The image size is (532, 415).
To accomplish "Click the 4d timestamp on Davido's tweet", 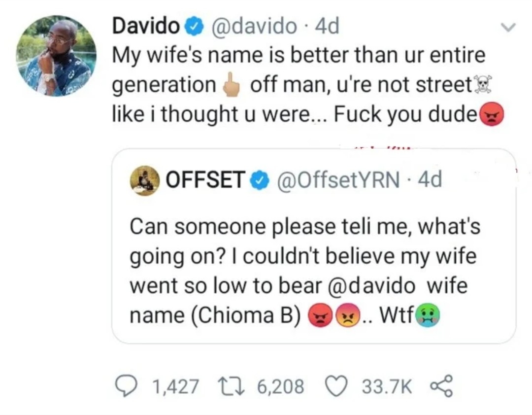I will [327, 27].
